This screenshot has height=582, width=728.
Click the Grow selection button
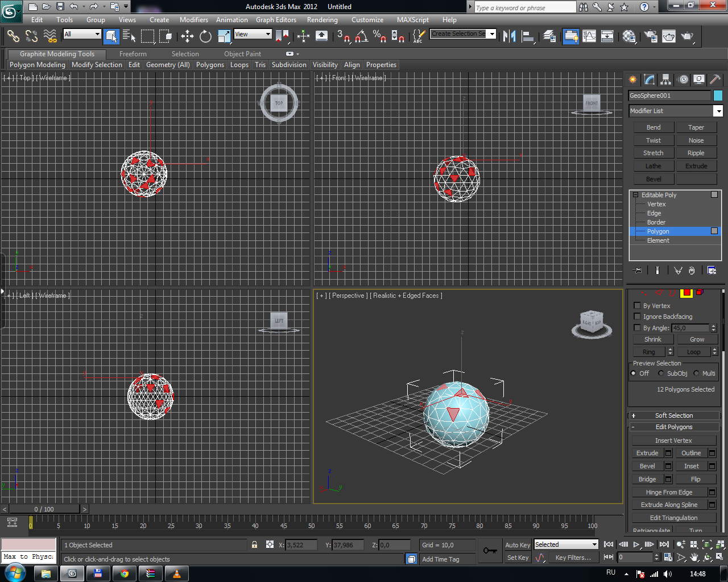pos(697,339)
